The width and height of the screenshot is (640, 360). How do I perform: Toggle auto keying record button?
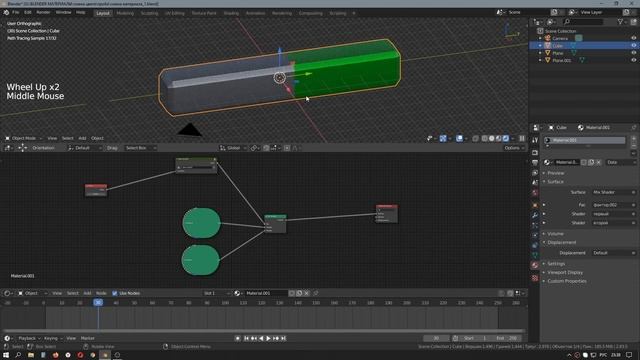coord(238,338)
